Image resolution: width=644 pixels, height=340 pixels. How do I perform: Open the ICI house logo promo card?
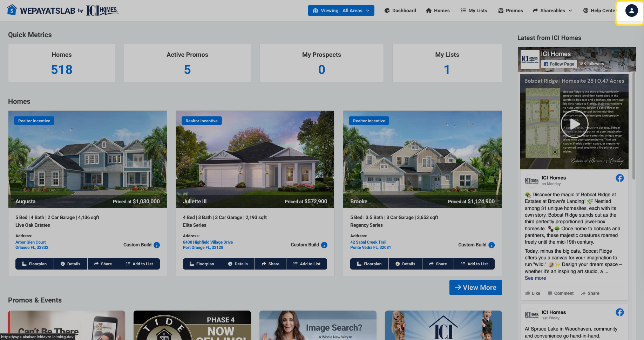tap(443, 325)
